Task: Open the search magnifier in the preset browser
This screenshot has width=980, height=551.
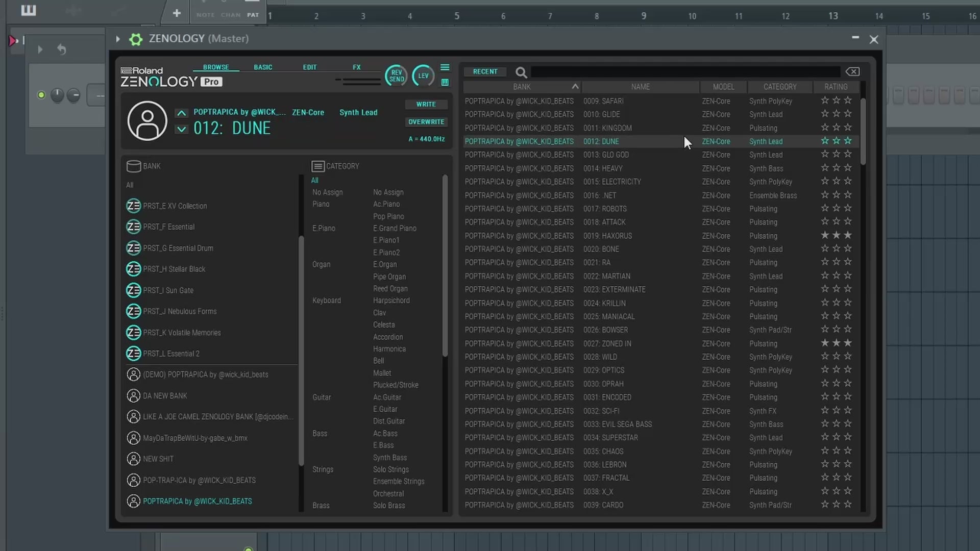Action: coord(521,72)
